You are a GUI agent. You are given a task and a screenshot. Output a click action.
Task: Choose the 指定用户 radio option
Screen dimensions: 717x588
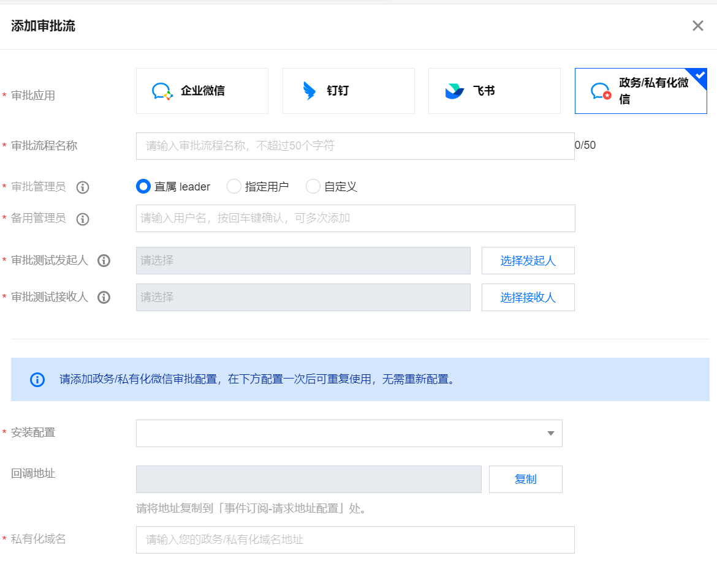pyautogui.click(x=233, y=186)
